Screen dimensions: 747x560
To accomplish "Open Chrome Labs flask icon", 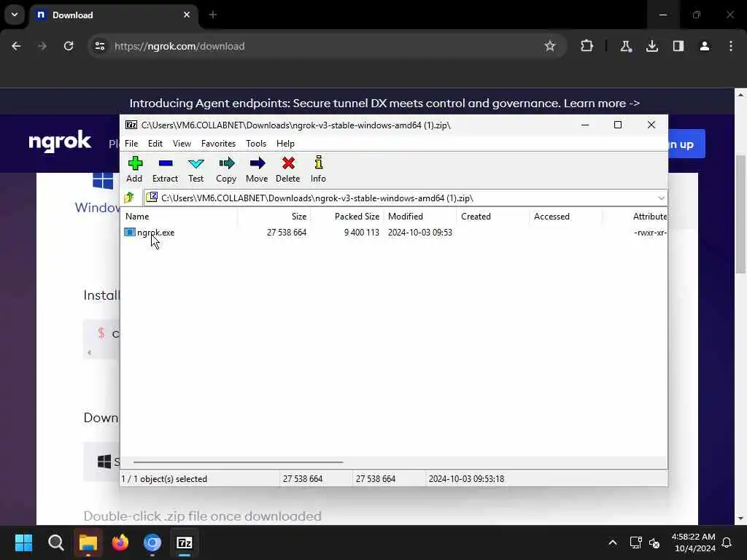I will pyautogui.click(x=625, y=46).
